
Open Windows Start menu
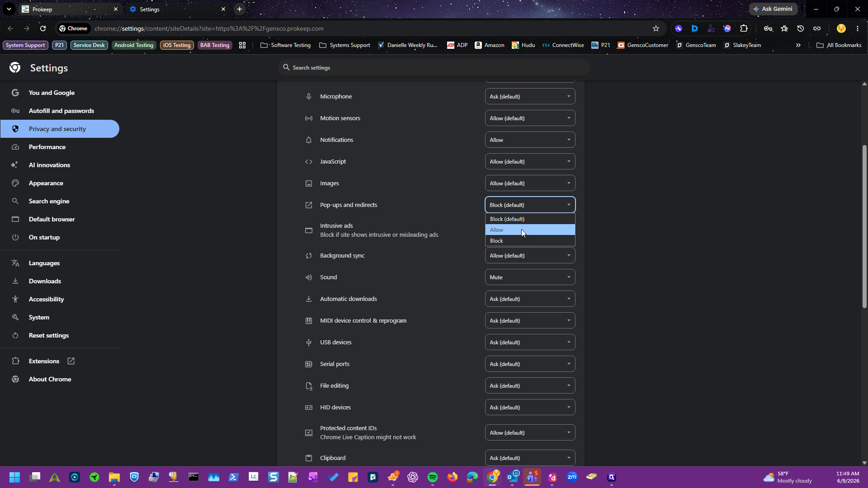pos(15,477)
